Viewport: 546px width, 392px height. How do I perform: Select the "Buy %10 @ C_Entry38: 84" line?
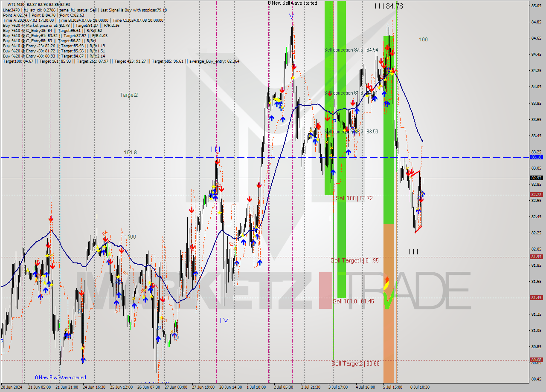[x=52, y=30]
